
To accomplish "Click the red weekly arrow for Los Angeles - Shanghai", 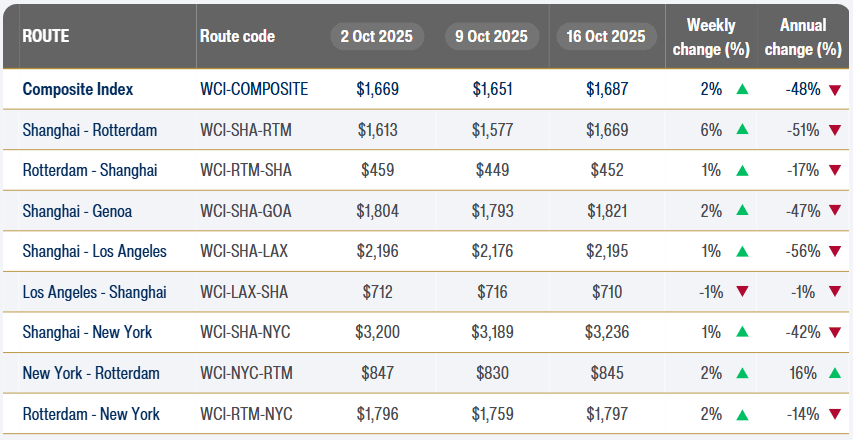I will pyautogui.click(x=742, y=292).
